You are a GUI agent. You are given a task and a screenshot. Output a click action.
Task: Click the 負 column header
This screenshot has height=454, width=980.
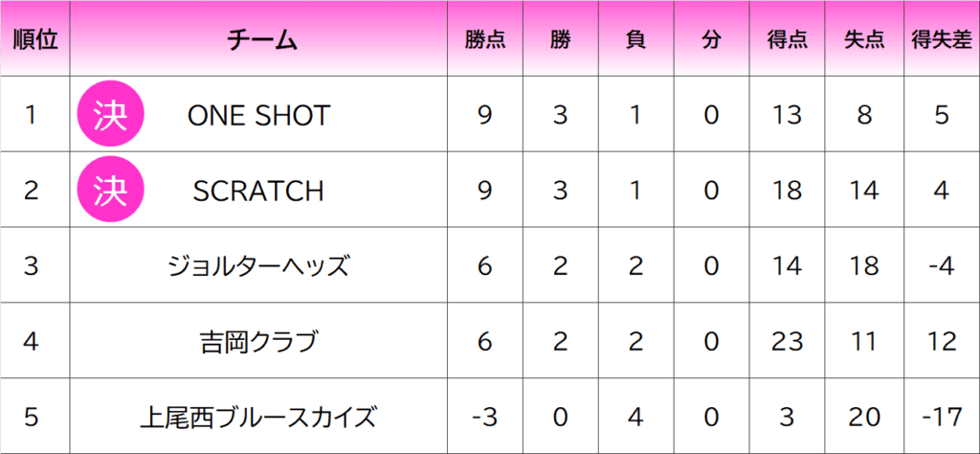(635, 38)
